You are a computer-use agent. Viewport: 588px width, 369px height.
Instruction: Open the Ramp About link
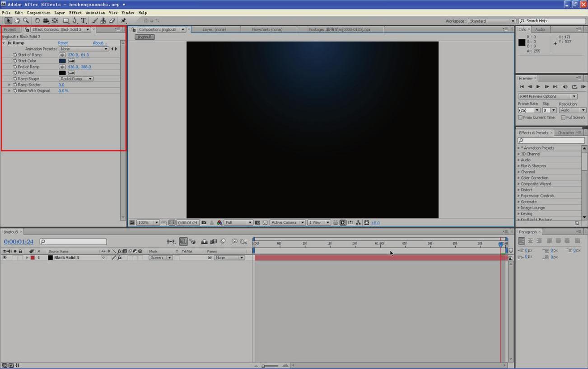(x=100, y=43)
